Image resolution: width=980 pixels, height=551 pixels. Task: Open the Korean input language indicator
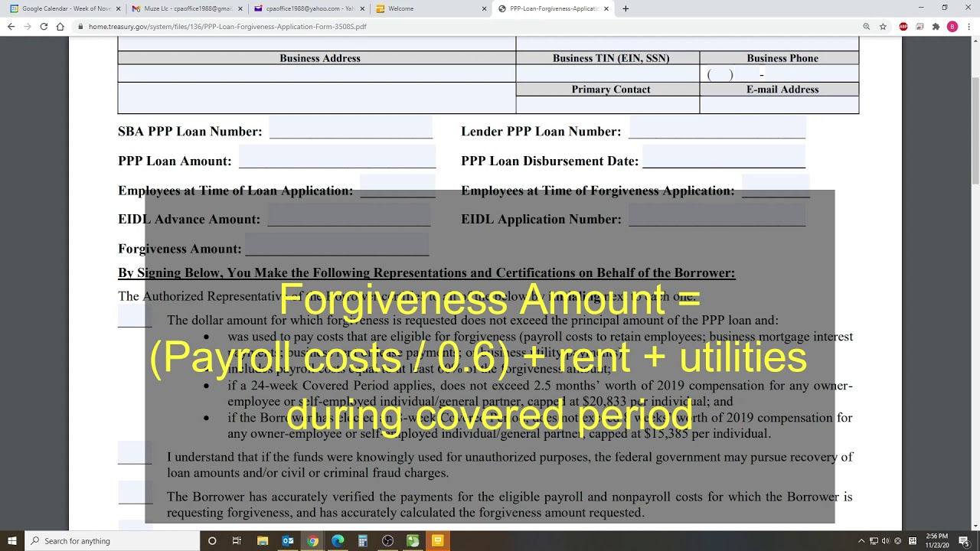913,541
